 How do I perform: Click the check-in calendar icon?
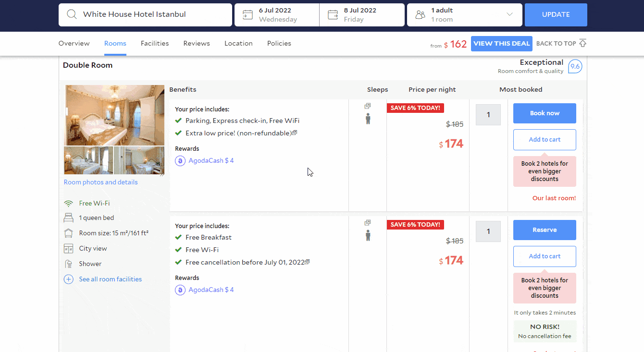(248, 15)
